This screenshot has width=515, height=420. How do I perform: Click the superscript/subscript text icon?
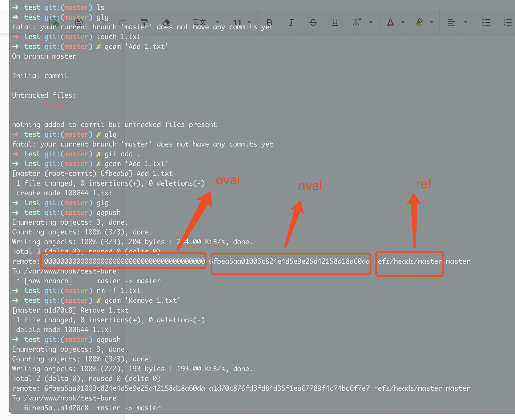point(357,22)
